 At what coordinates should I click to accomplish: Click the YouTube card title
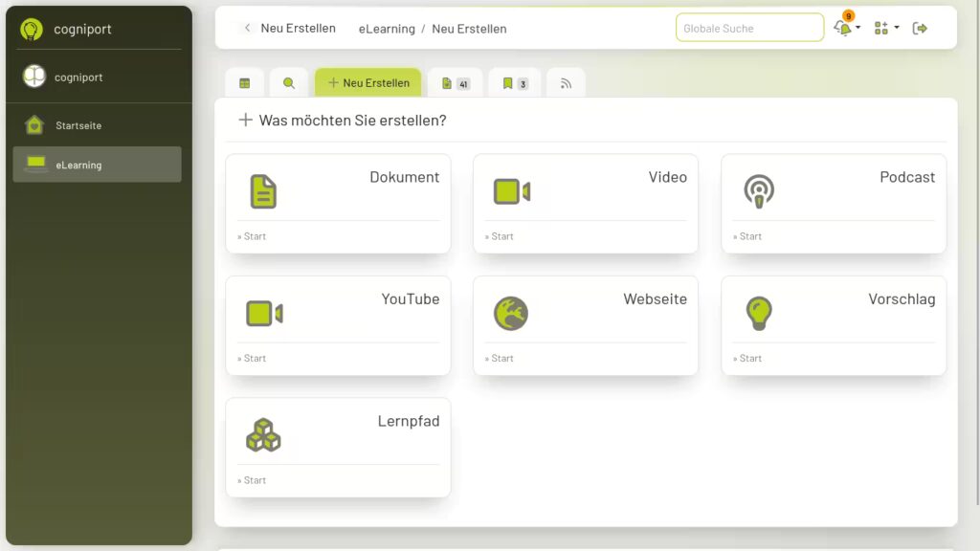pos(410,298)
